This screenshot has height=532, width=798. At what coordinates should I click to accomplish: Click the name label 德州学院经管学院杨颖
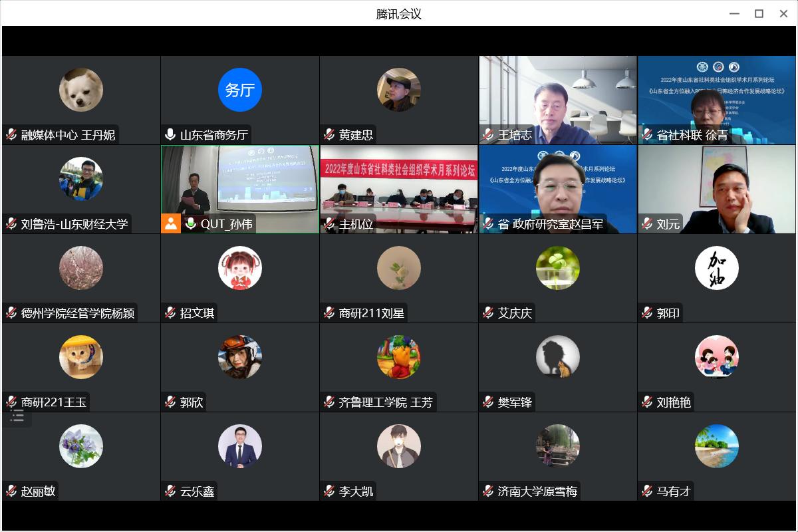click(x=78, y=313)
